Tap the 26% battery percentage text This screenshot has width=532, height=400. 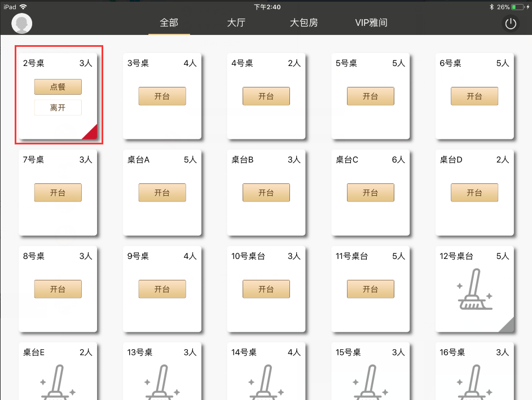(503, 7)
